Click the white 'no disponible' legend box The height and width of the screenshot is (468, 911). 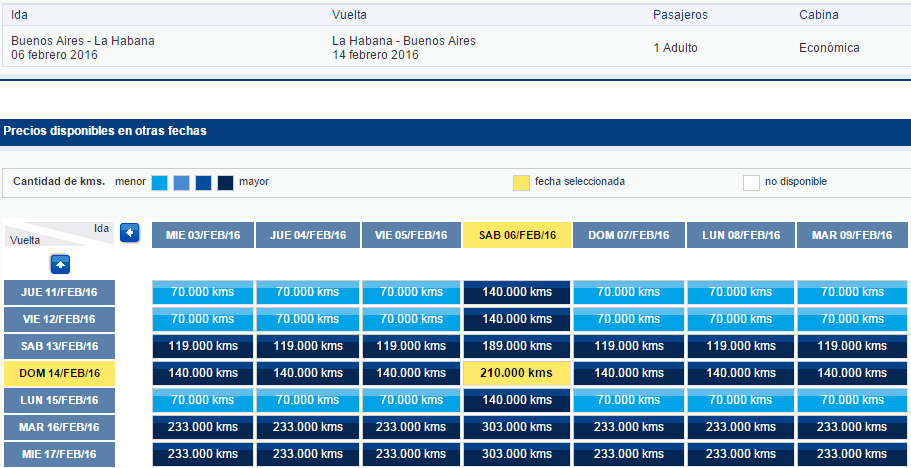tap(751, 183)
